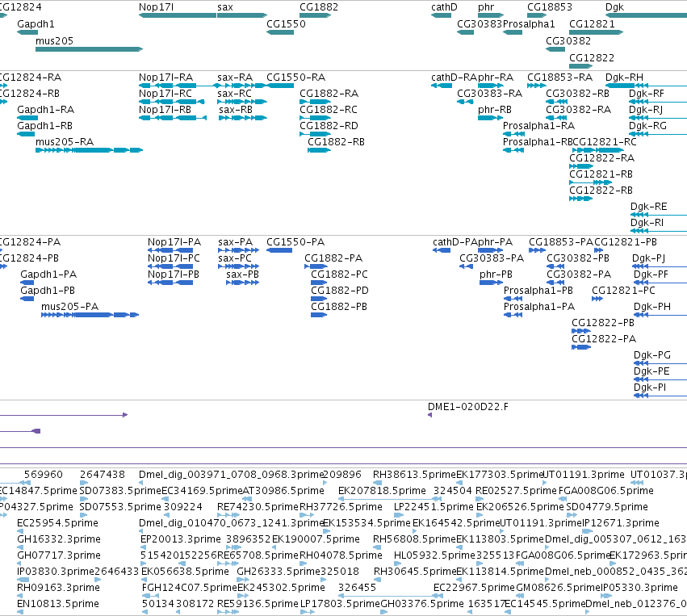Select the Dgk gene label
The width and height of the screenshot is (687, 616).
tap(614, 7)
